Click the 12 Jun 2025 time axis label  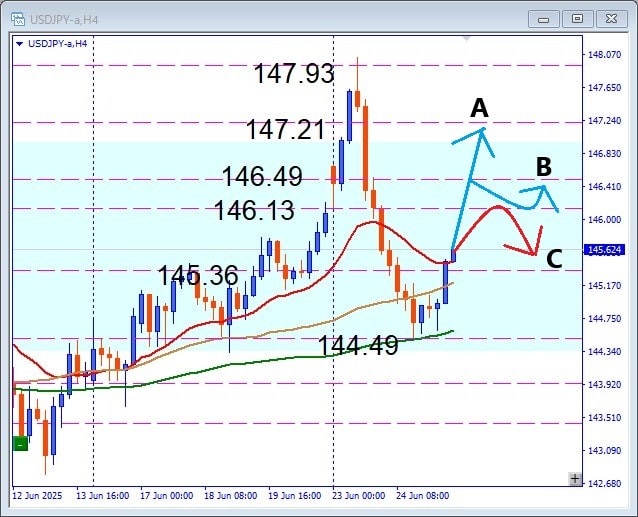[x=37, y=496]
